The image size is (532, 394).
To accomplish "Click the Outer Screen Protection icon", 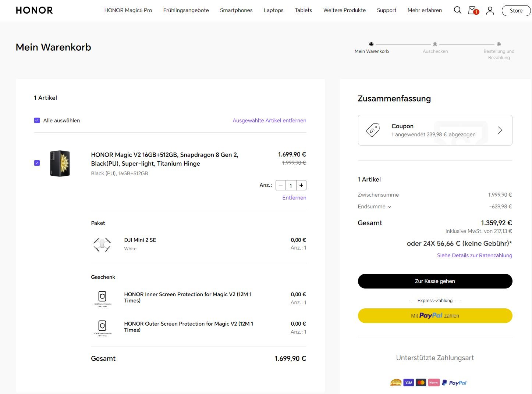I will 102,328.
